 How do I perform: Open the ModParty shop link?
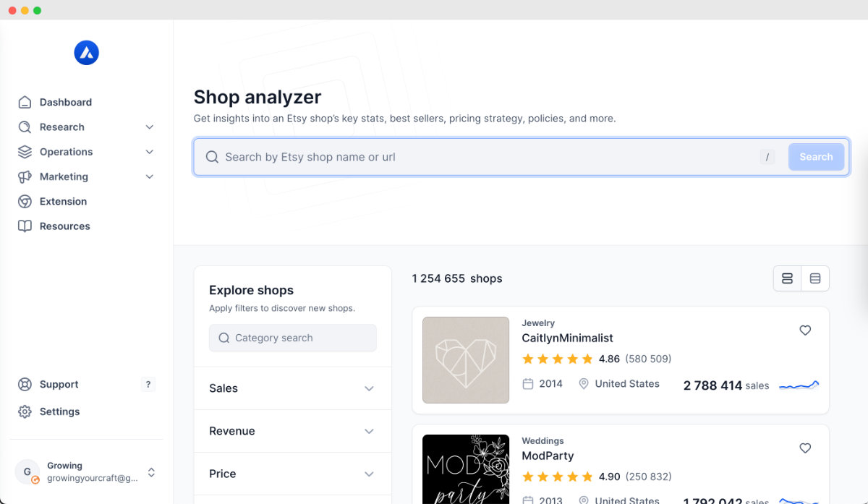(x=549, y=457)
